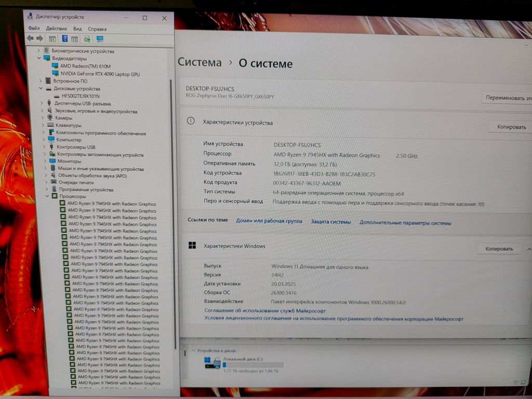Click the Процессоры category icon
Screen dimensions: 532x399
pos(55,196)
